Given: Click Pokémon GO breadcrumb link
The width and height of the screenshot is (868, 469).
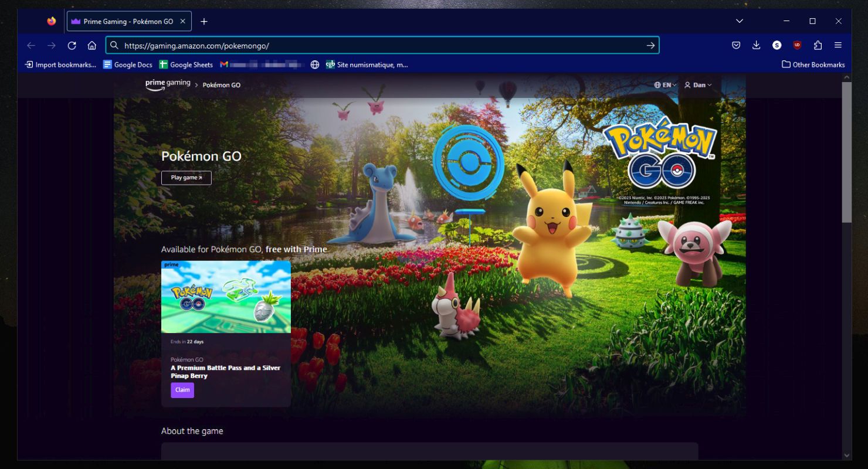Looking at the screenshot, I should tap(221, 85).
